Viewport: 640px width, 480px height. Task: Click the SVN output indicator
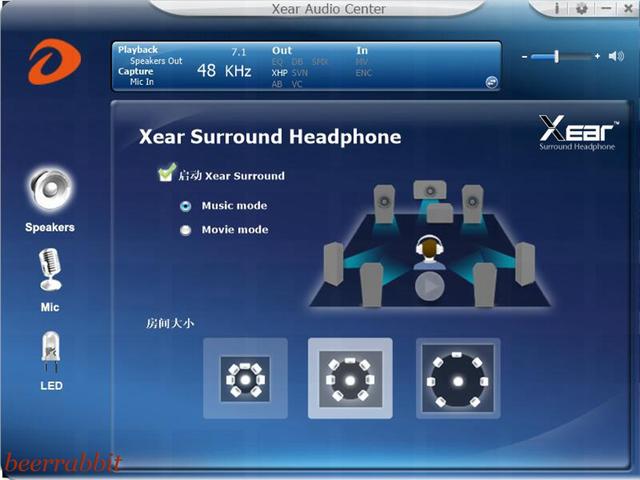pos(300,73)
